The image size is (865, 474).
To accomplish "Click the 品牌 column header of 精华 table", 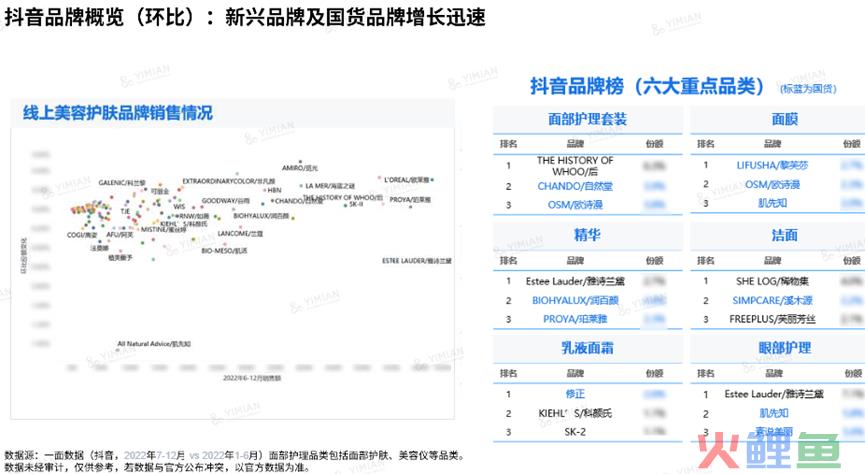I will pyautogui.click(x=575, y=260).
